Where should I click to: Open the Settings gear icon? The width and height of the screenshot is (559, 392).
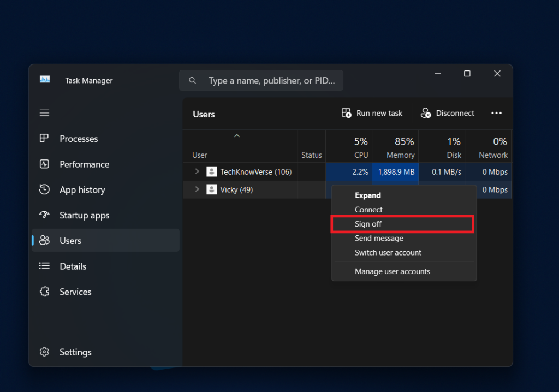[x=45, y=352]
